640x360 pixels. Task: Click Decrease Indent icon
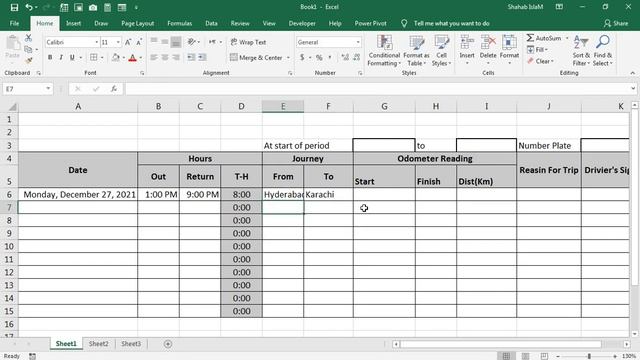(x=191, y=58)
